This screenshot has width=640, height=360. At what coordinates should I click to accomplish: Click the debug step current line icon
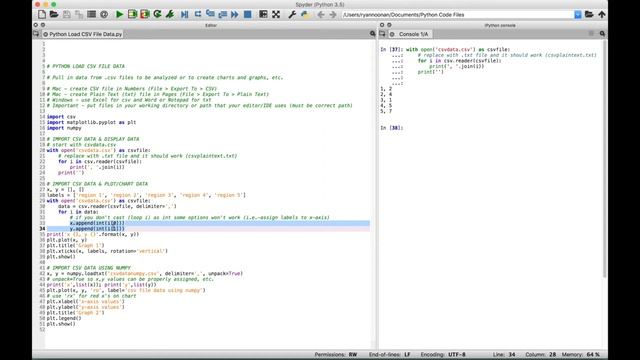pyautogui.click(x=198, y=14)
